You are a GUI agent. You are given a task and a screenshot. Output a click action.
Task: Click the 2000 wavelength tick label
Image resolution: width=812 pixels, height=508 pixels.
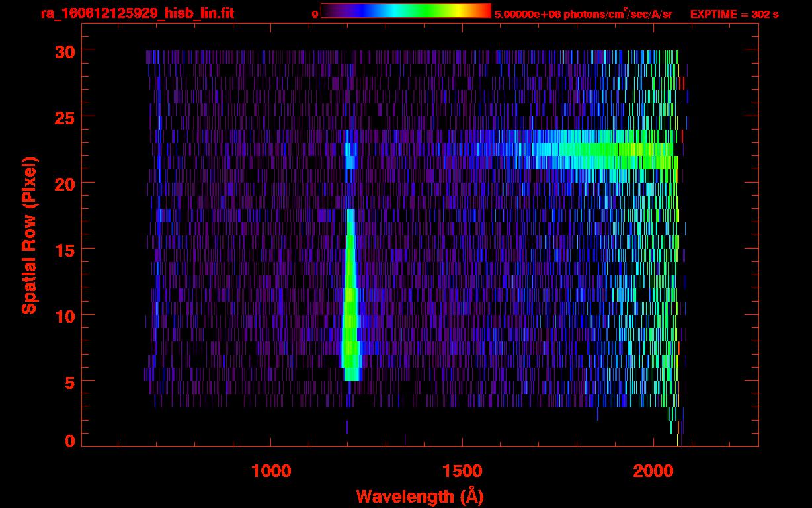652,471
